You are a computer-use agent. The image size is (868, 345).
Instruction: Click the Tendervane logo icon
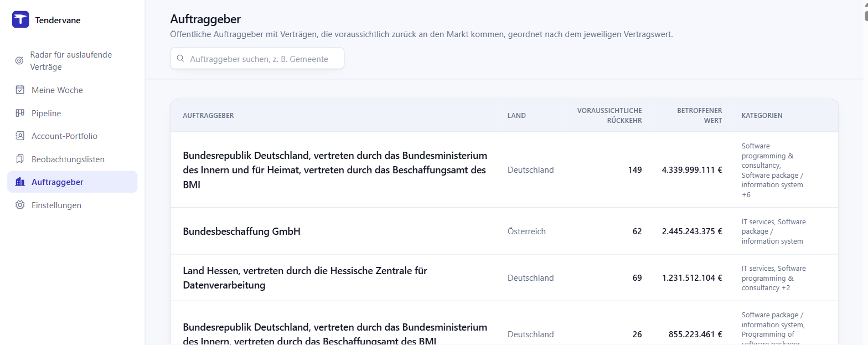20,19
